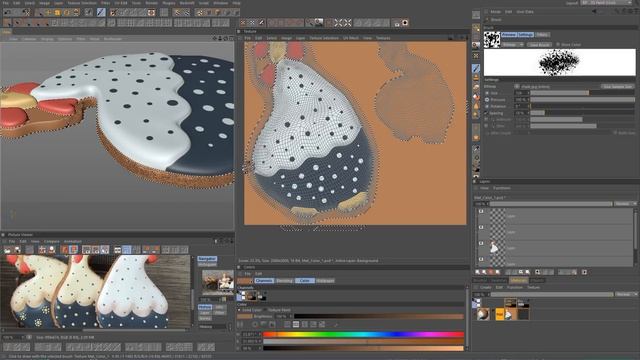Click the open image icon in Picture Viewer toolbar
This screenshot has width=640, height=360.
point(8,249)
